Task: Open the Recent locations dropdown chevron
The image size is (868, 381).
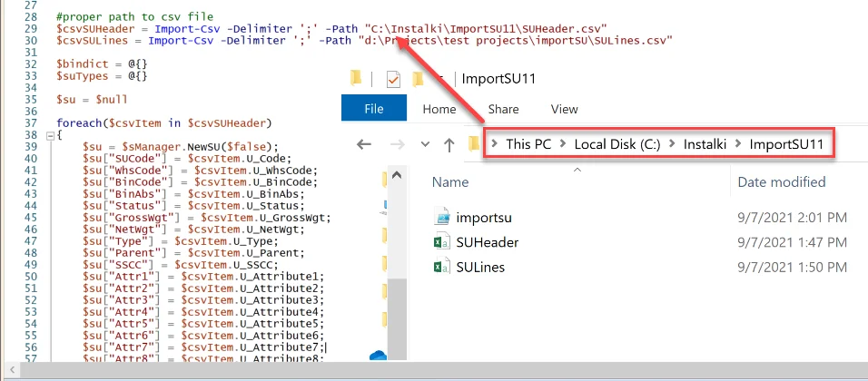Action: 424,144
